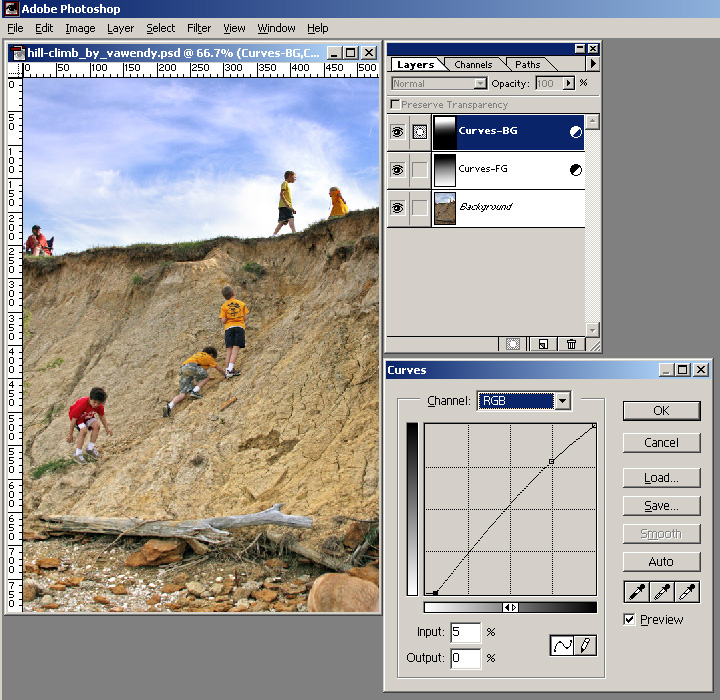Open the Help menu
This screenshot has width=720, height=700.
point(318,28)
